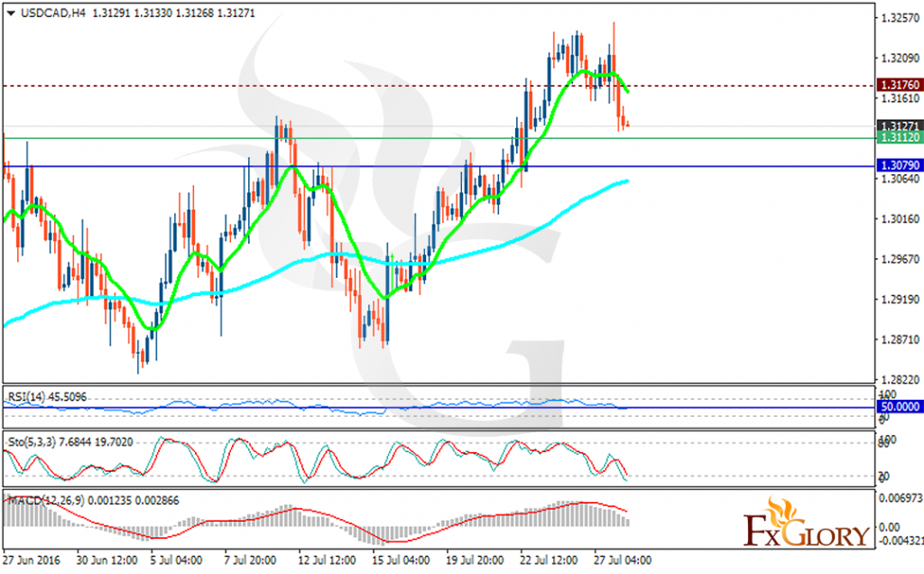924x574 pixels.
Task: Click the RSI 50.0000 level label
Action: (x=900, y=407)
